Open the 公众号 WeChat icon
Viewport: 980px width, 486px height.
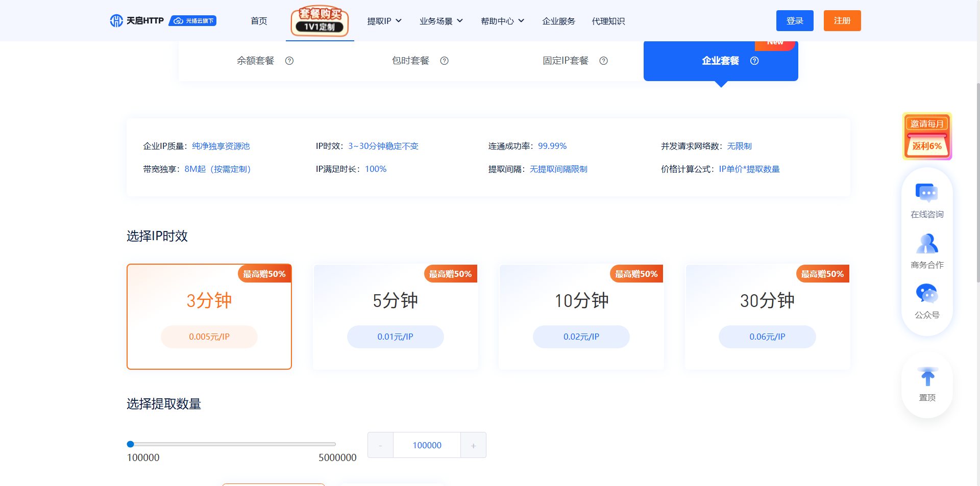[x=926, y=294]
